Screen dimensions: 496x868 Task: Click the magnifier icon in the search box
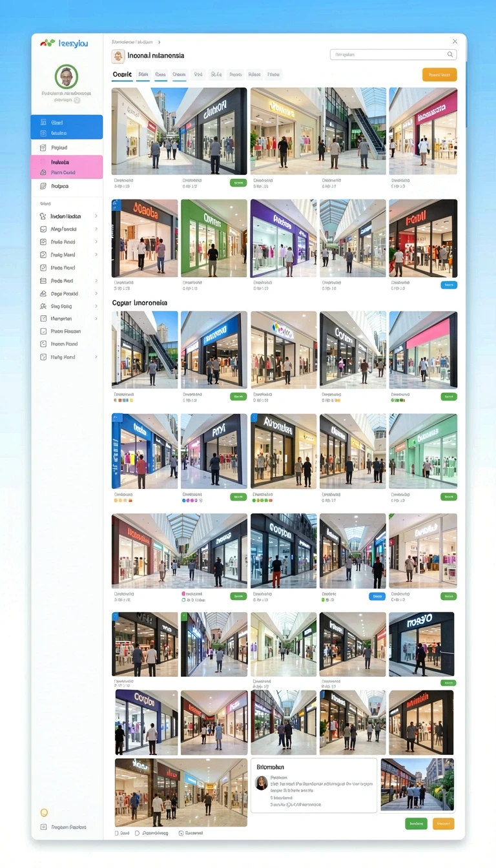click(451, 55)
